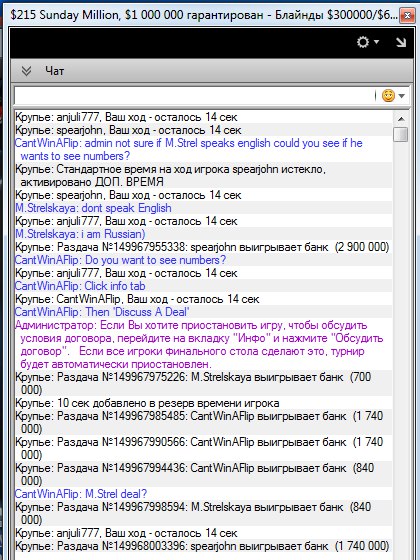Click the window title bar text
420x560 pixels.
point(203,16)
